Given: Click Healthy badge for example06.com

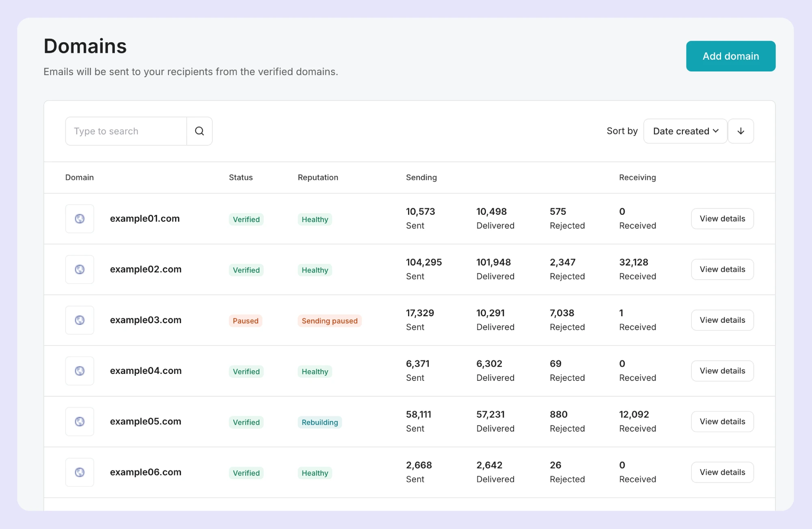Looking at the screenshot, I should point(315,473).
